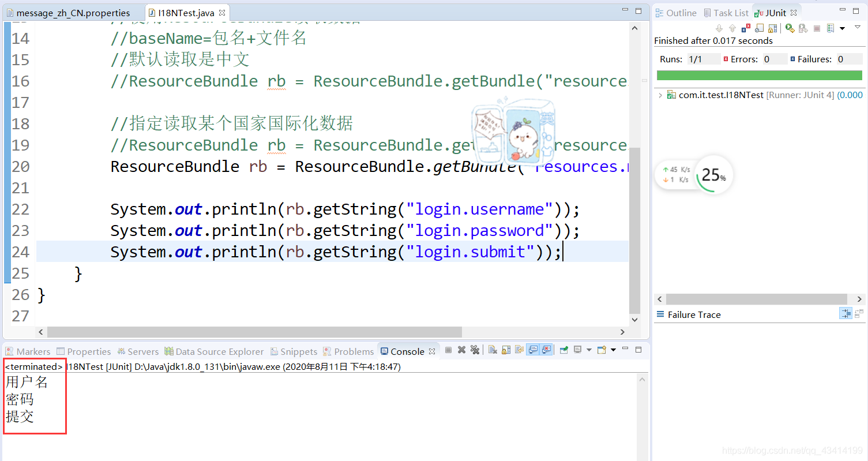
Task: Open JUnit test run history
Action: [831, 28]
